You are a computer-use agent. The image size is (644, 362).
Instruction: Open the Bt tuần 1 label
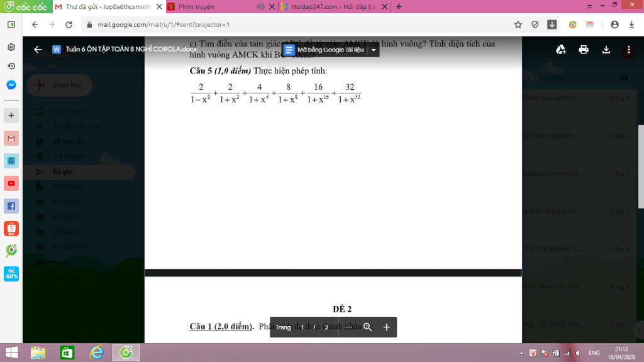pyautogui.click(x=65, y=202)
